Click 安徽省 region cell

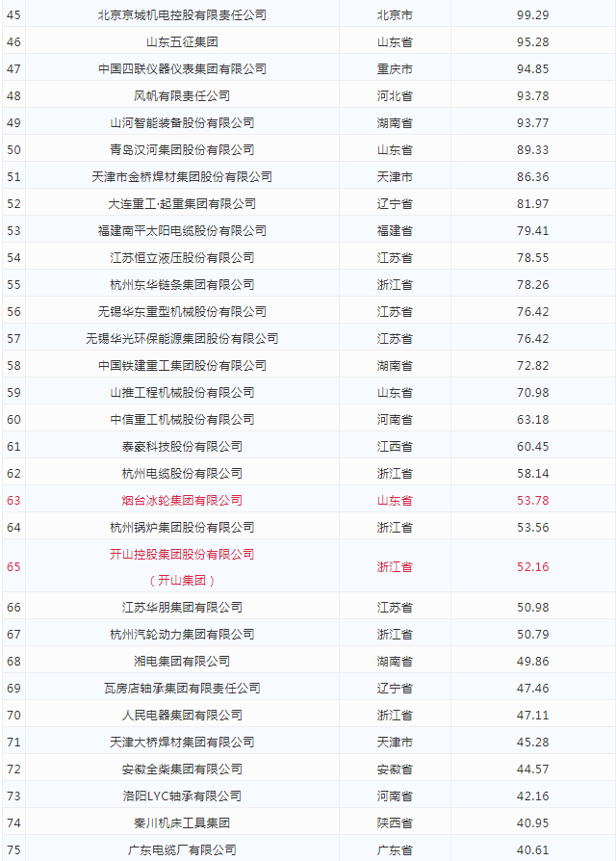395,768
